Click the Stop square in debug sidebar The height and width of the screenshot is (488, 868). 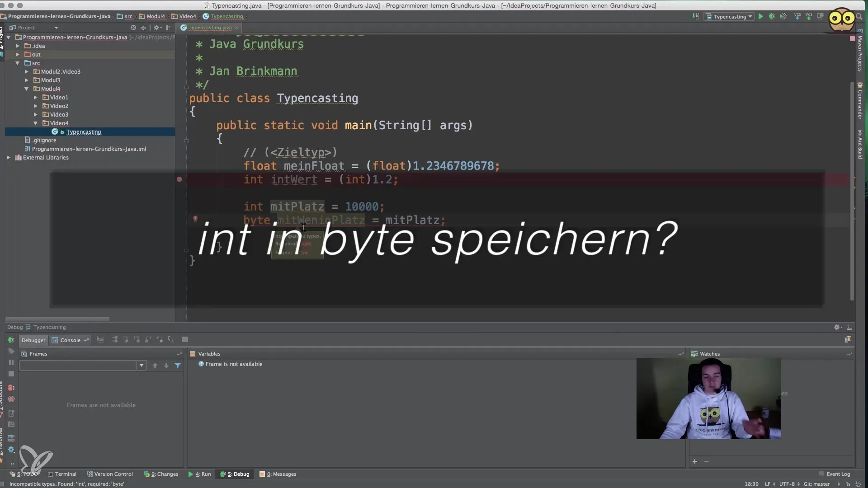coord(11,374)
